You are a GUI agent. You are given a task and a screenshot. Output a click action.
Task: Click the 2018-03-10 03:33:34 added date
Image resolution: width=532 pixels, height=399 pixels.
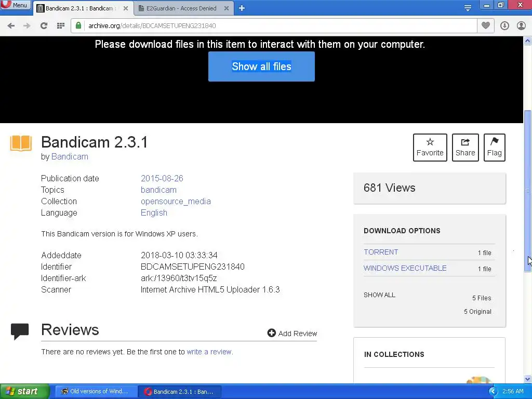(179, 255)
